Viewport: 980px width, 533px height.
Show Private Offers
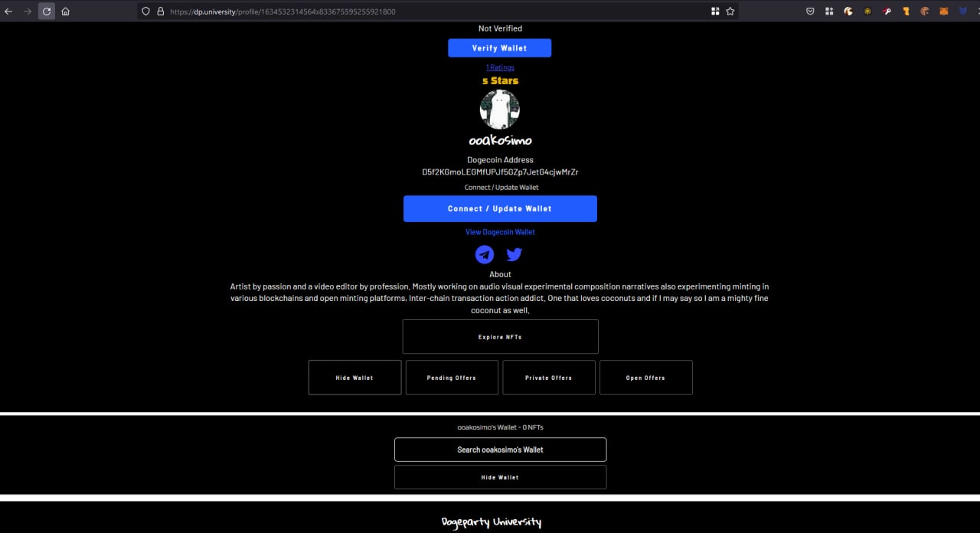click(549, 378)
